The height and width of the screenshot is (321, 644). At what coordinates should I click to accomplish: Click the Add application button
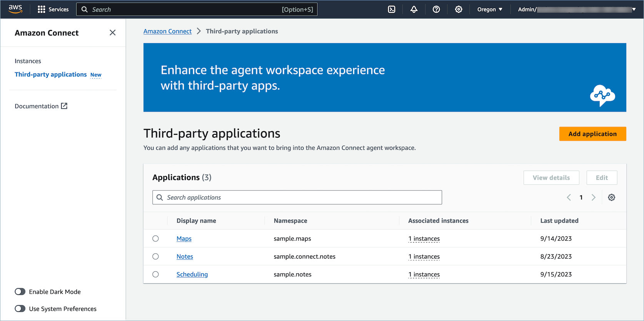point(592,134)
